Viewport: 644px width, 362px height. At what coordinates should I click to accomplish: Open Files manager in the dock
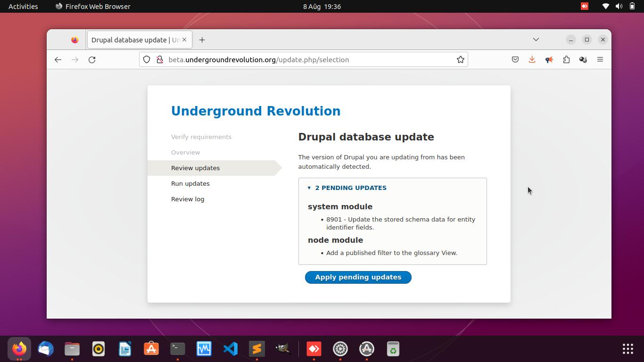(72, 349)
